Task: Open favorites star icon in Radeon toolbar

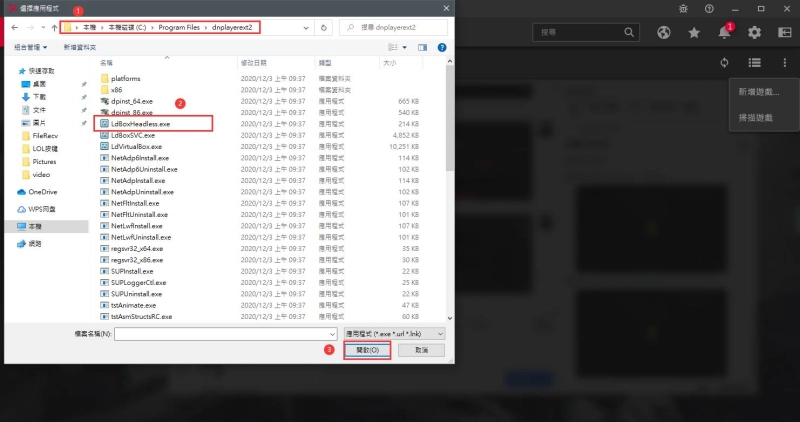Action: [694, 33]
